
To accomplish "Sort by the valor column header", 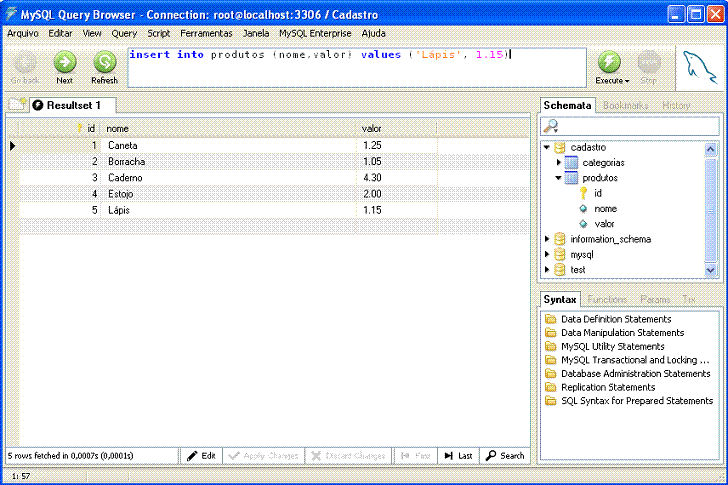I will click(x=397, y=129).
